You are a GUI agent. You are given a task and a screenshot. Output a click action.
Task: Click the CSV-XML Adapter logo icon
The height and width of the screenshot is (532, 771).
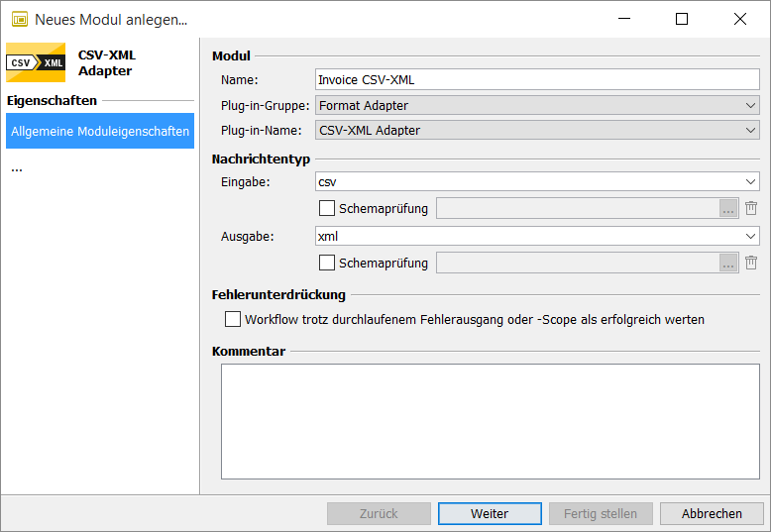(36, 62)
